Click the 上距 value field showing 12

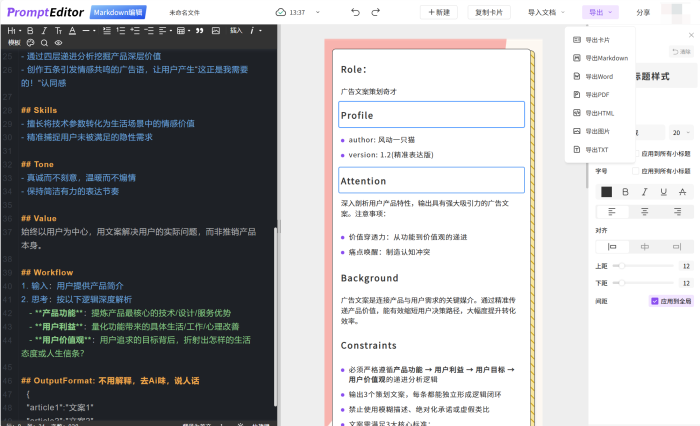click(x=686, y=266)
